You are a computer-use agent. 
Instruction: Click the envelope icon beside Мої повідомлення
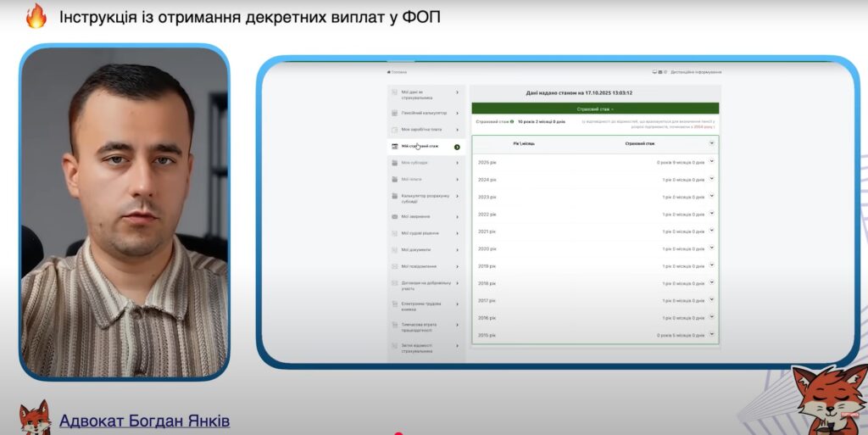pyautogui.click(x=395, y=267)
